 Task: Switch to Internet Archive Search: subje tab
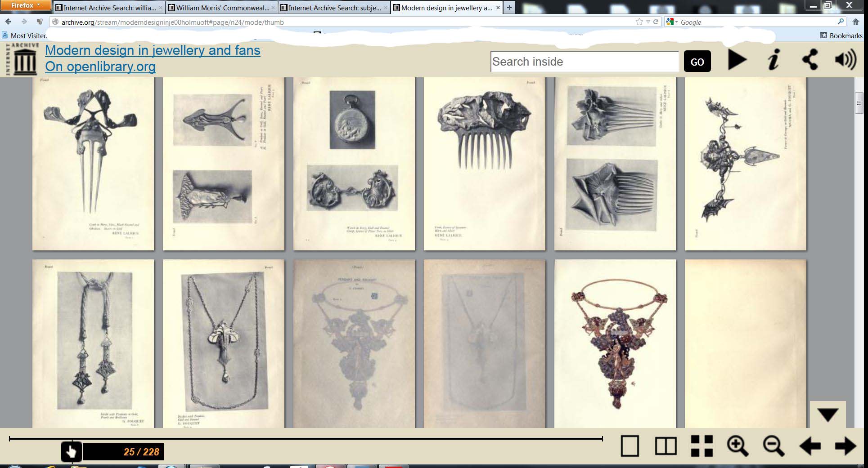click(333, 8)
